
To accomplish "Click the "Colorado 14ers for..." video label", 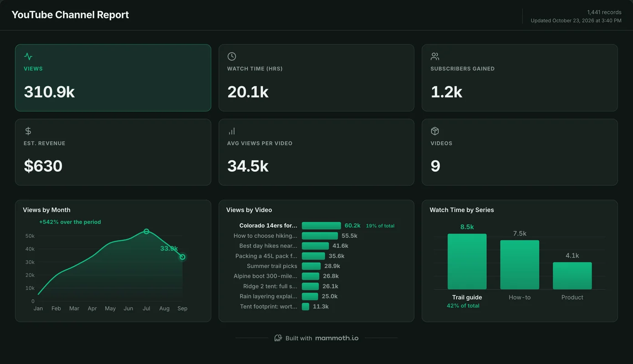I will click(x=268, y=226).
